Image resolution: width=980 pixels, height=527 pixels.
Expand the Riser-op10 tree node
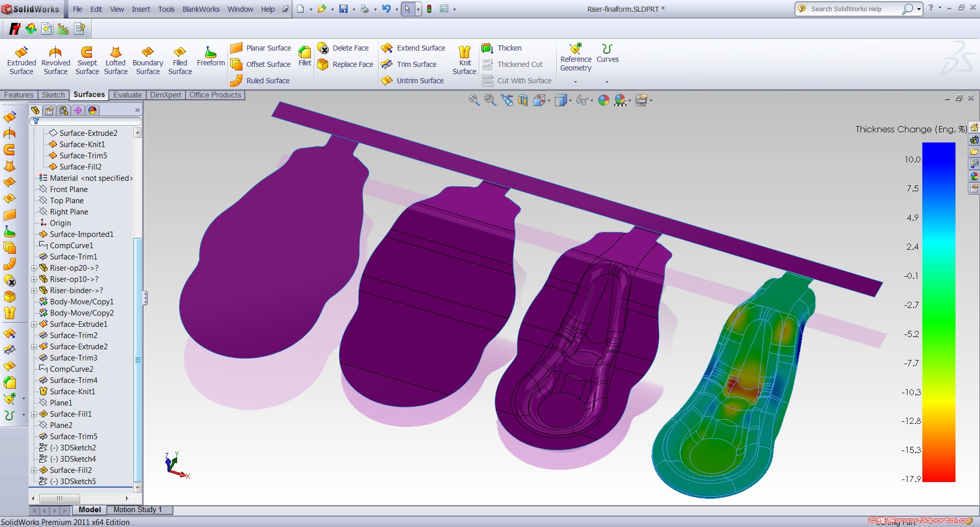point(34,279)
